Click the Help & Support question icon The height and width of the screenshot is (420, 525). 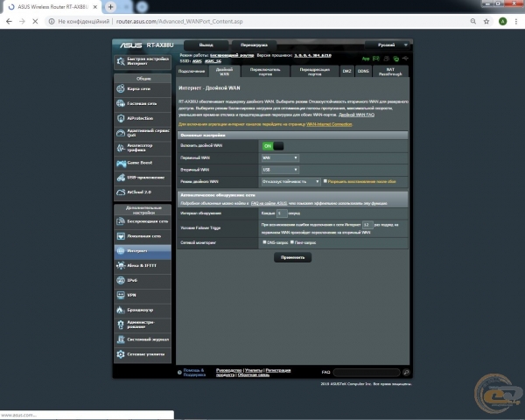(179, 373)
